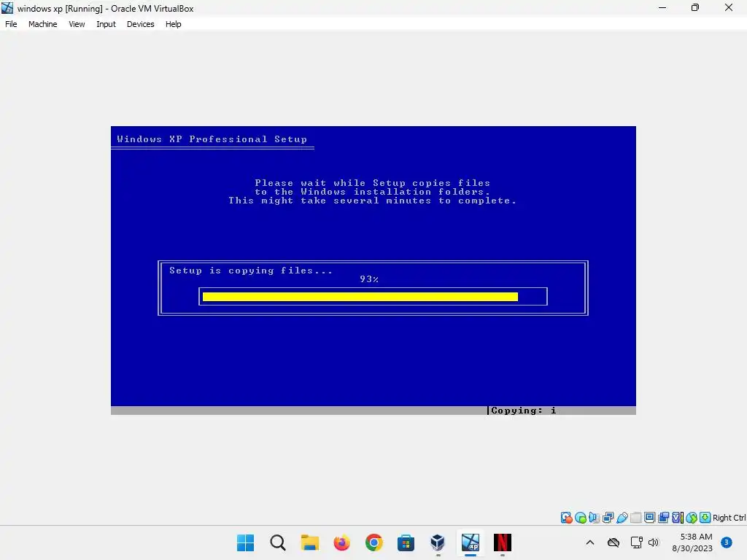747x560 pixels.
Task: Open Netflix from the taskbar
Action: (502, 542)
